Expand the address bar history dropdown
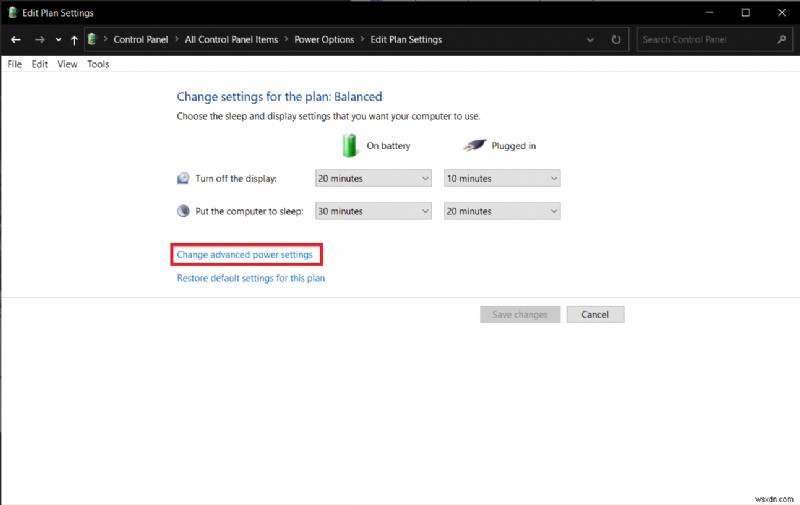This screenshot has height=505, width=800. 590,40
